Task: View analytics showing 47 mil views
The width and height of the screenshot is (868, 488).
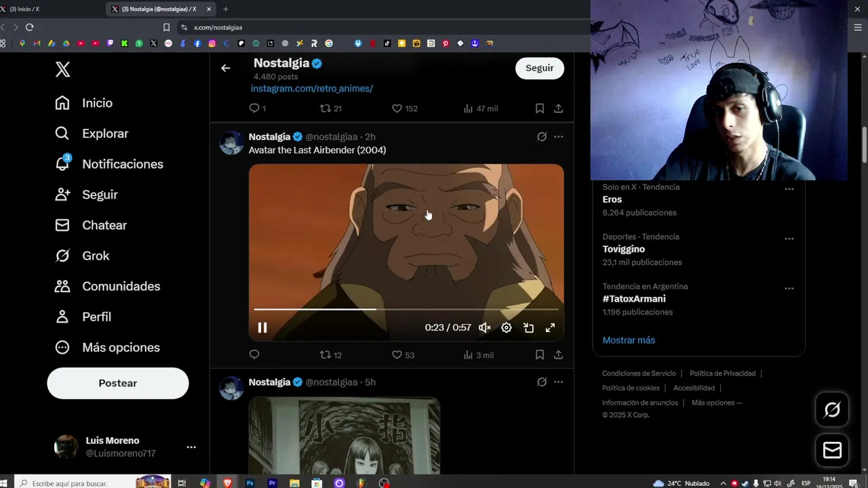Action: [x=481, y=108]
